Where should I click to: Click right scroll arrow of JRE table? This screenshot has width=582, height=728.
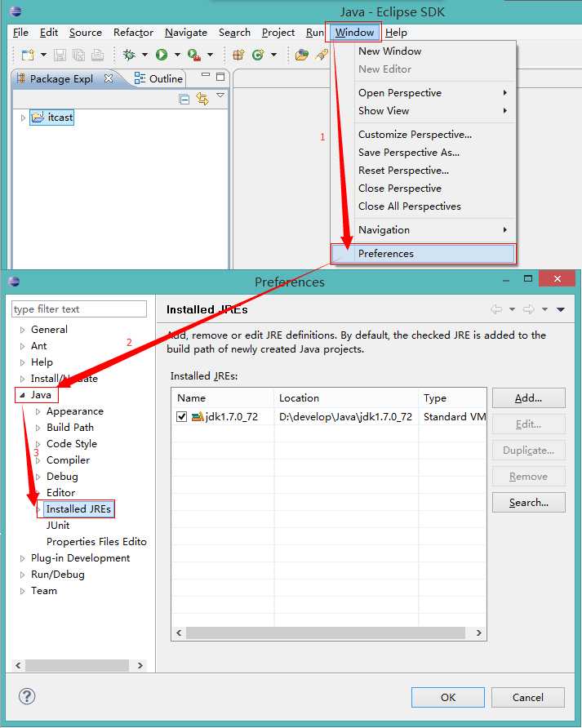pyautogui.click(x=479, y=633)
